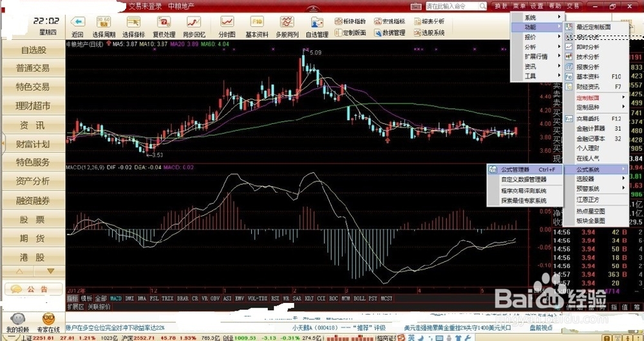Click the keyboard icon near command box
644x341 pixels.
416,6
